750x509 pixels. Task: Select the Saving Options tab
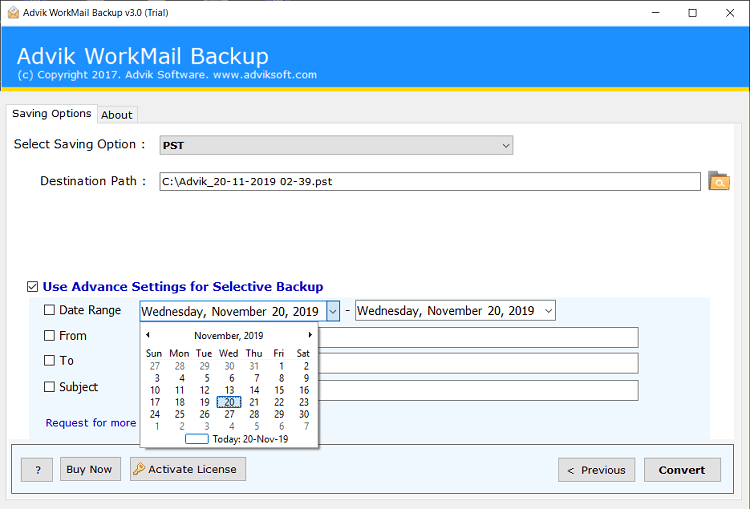point(52,113)
